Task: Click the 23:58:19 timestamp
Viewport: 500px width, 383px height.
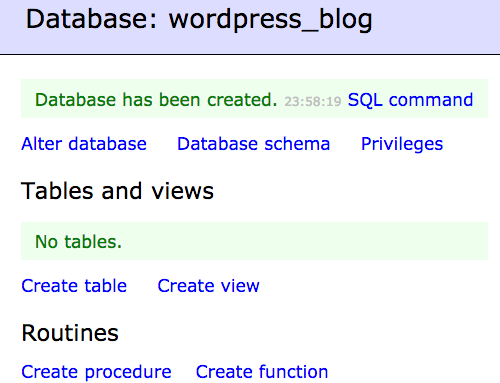Action: pos(313,101)
